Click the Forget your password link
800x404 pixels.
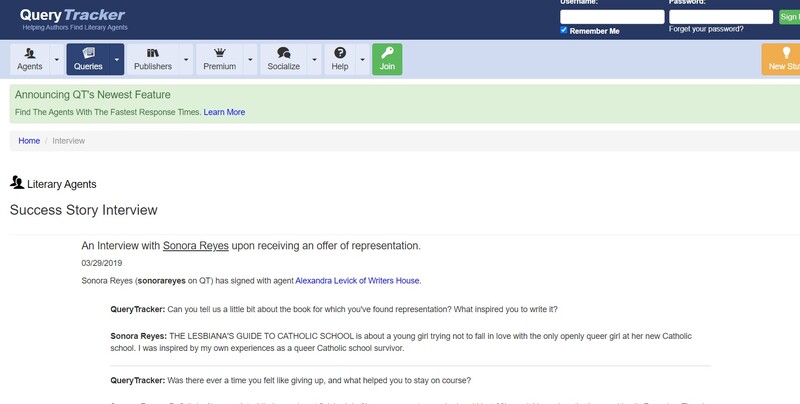[x=706, y=29]
